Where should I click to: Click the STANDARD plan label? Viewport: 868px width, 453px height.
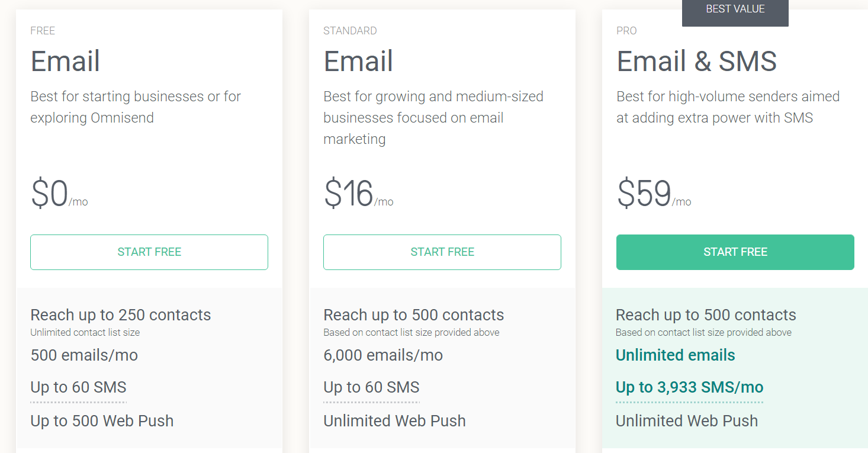350,31
